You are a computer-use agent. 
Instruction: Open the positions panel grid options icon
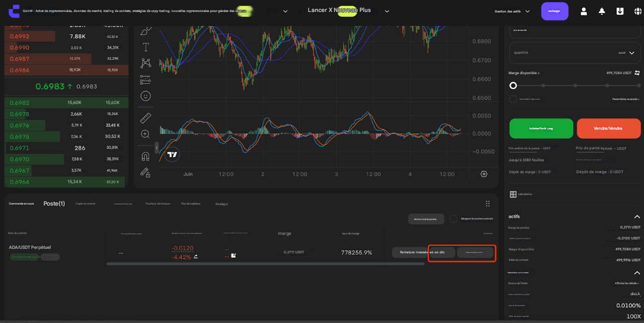point(488,204)
